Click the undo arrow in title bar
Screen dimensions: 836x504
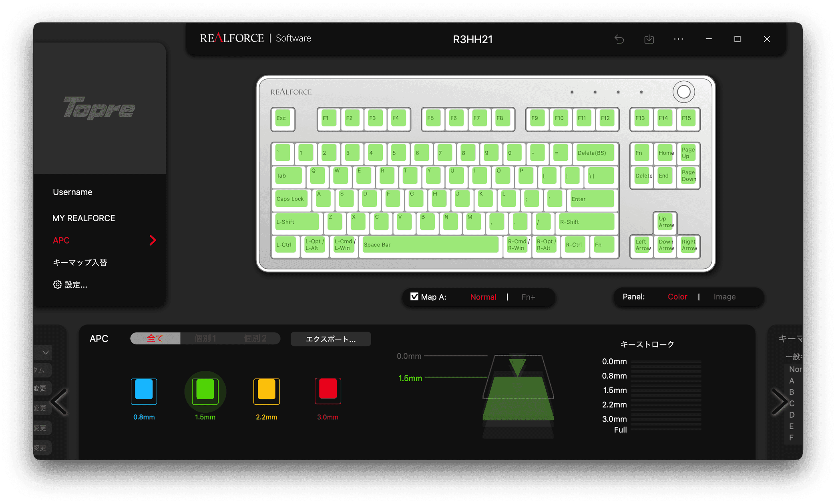click(619, 39)
